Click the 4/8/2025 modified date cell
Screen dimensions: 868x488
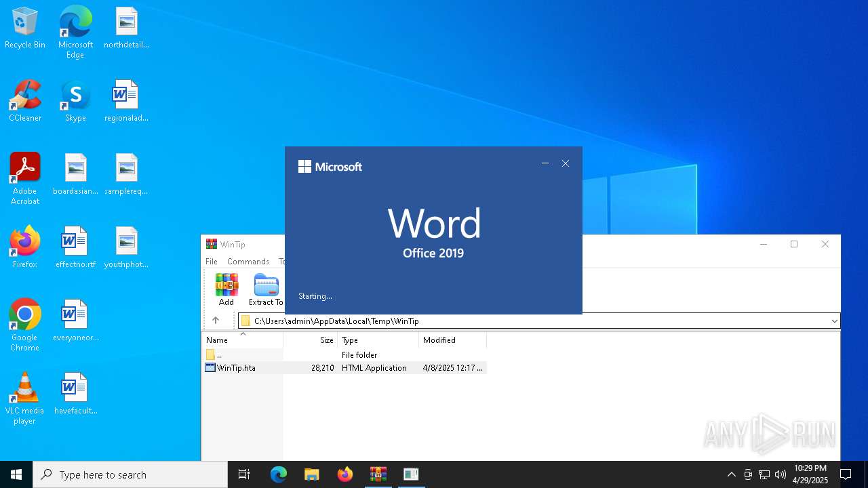tap(452, 368)
